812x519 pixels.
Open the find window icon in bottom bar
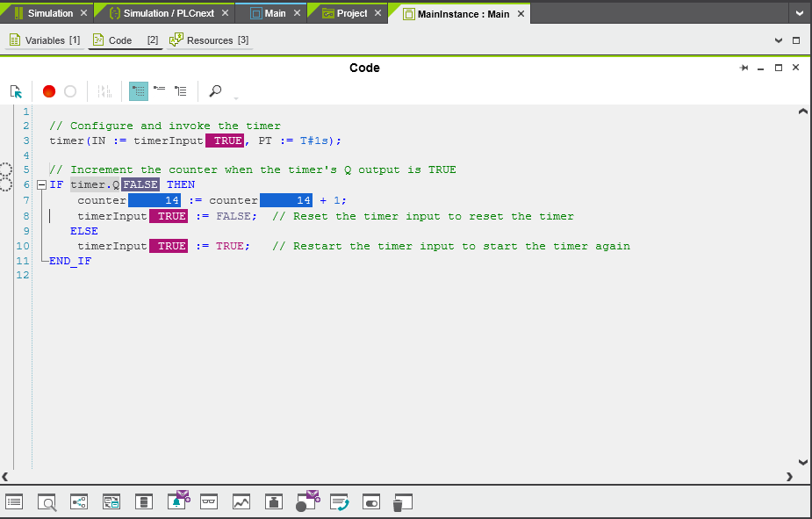pyautogui.click(x=47, y=502)
